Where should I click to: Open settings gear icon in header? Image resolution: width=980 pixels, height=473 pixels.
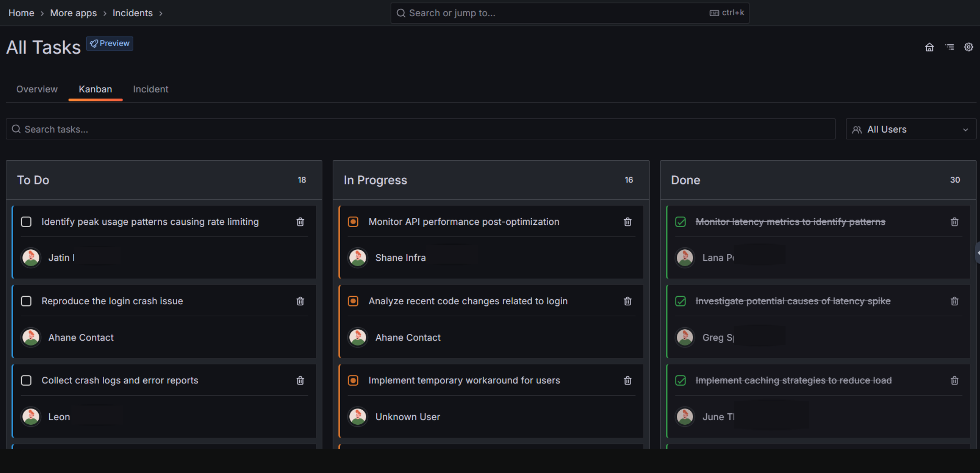click(x=968, y=47)
